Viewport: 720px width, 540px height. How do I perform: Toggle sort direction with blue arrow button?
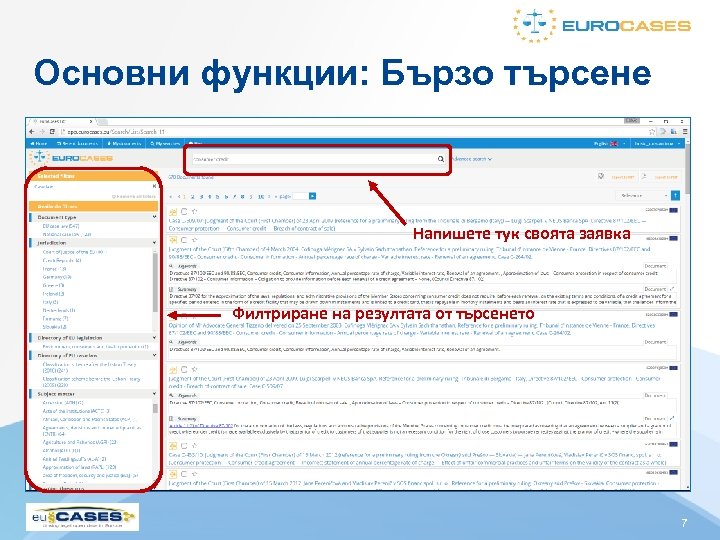pos(675,196)
